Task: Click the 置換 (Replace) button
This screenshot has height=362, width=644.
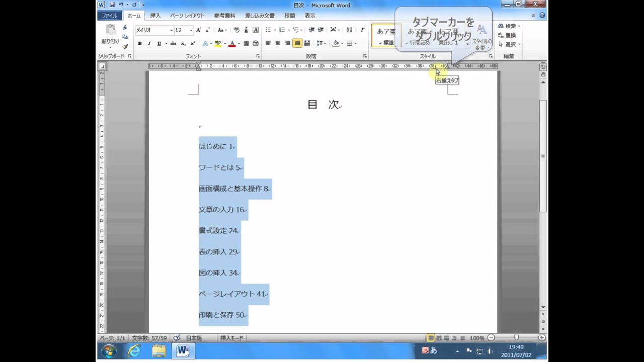Action: [507, 35]
